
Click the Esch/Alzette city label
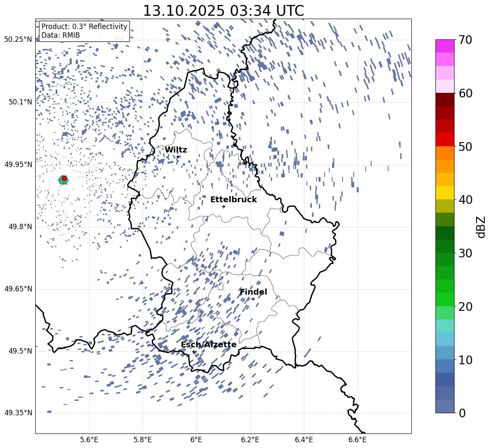[x=209, y=345]
